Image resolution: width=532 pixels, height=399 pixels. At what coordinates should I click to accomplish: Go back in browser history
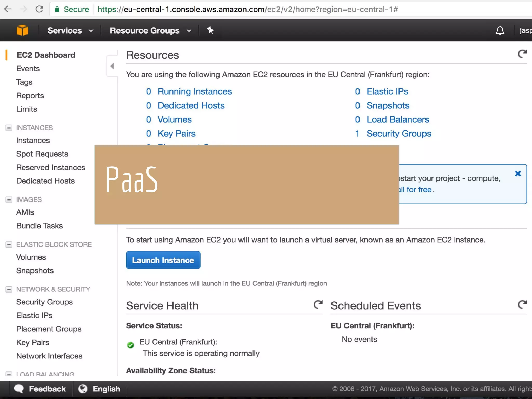[x=8, y=9]
